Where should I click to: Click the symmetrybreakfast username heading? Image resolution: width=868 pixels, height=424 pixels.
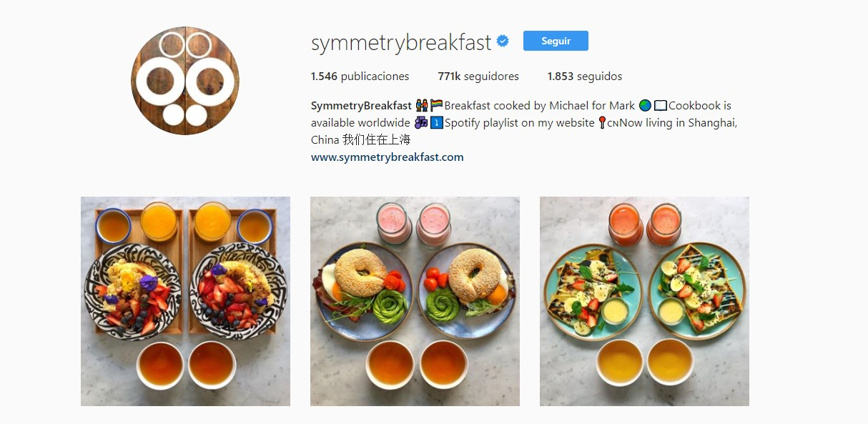pos(401,43)
